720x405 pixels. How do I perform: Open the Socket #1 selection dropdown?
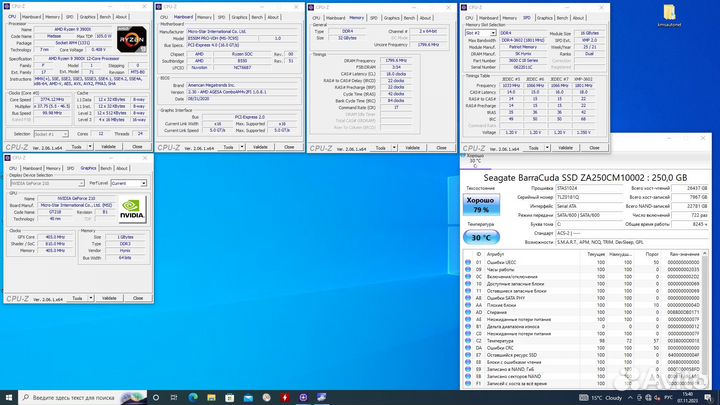coord(51,134)
